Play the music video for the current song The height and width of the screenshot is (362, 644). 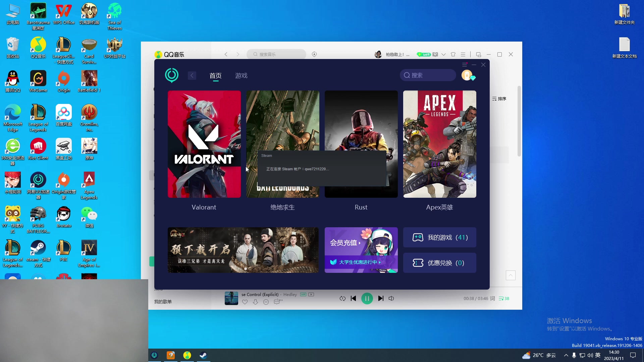[311, 295]
